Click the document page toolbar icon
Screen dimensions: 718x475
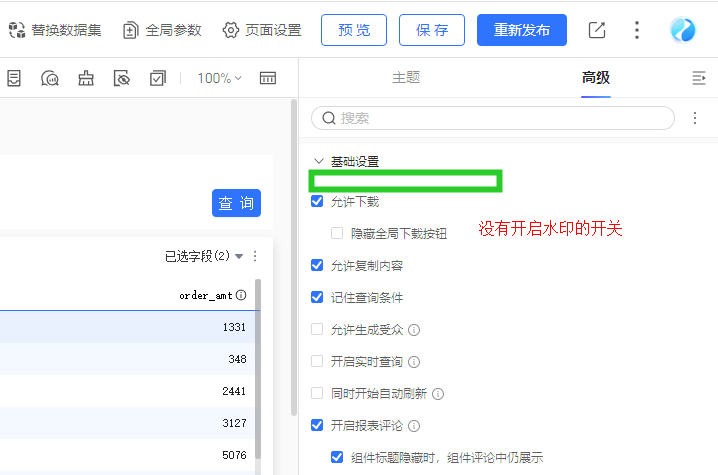point(14,78)
